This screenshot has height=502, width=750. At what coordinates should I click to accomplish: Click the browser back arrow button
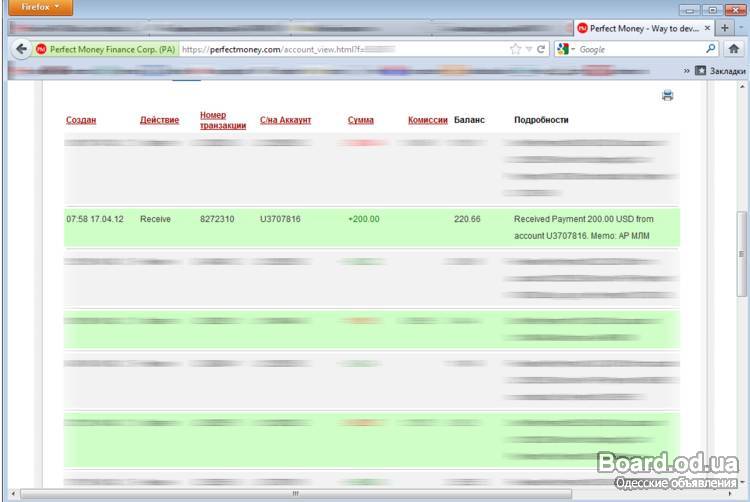pyautogui.click(x=22, y=49)
